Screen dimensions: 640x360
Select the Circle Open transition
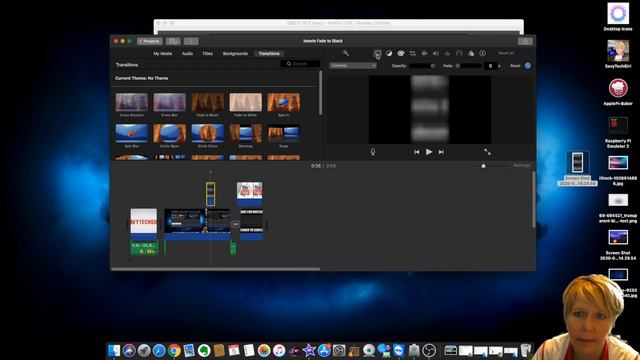[x=169, y=133]
